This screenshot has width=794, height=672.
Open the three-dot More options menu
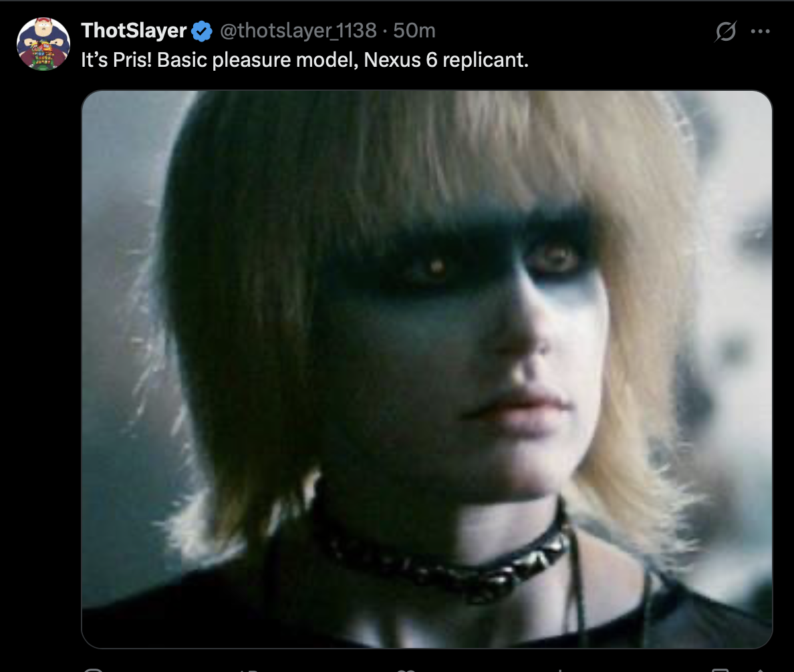(x=760, y=31)
